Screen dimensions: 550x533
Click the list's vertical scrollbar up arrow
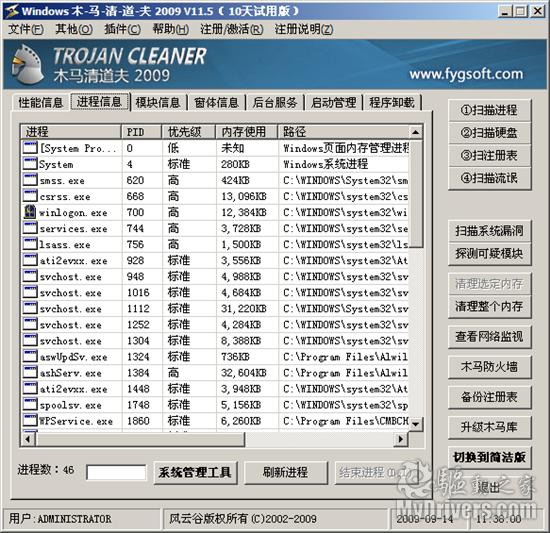(416, 132)
